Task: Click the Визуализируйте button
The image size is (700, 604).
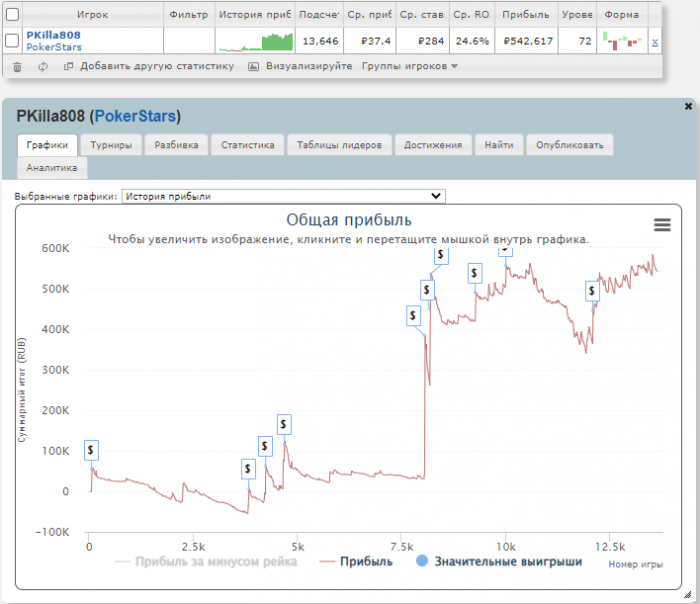Action: tap(309, 66)
